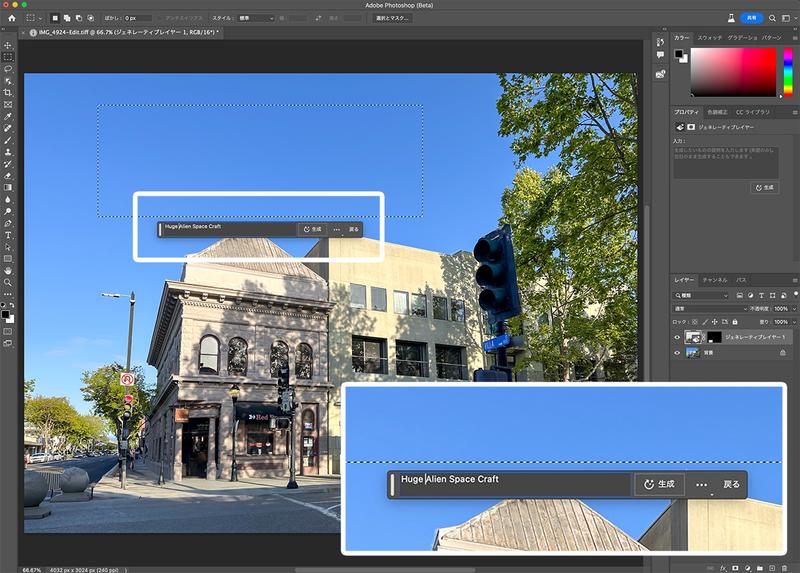The image size is (800, 573).
Task: Select the Eyedropper tool
Action: tap(8, 116)
